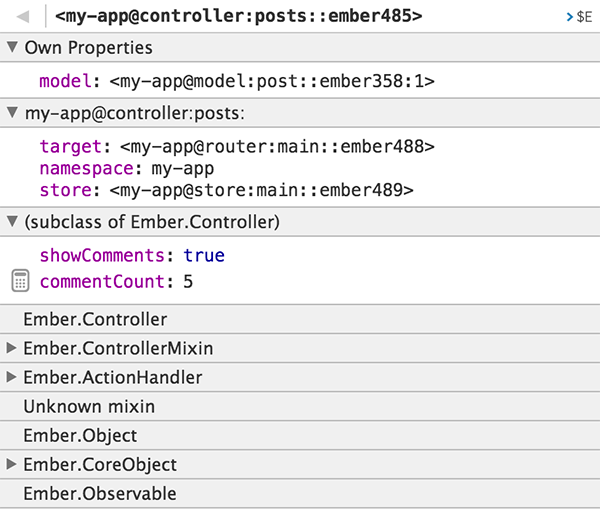Expand the Ember.ControllerMixin section

(x=11, y=349)
